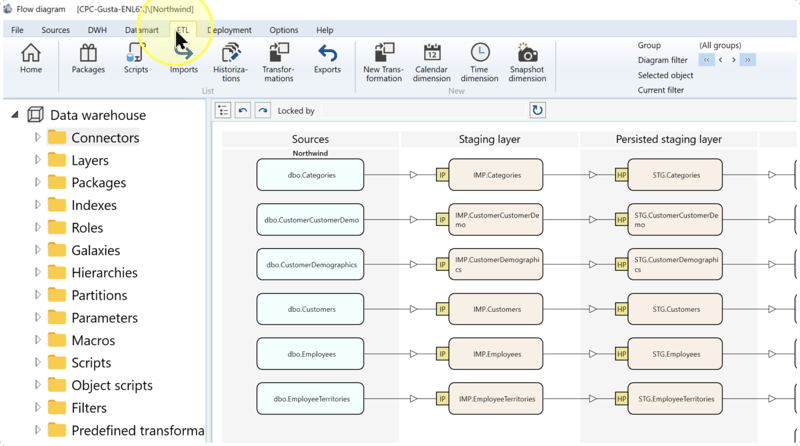Expand the Connectors folder

[37, 137]
